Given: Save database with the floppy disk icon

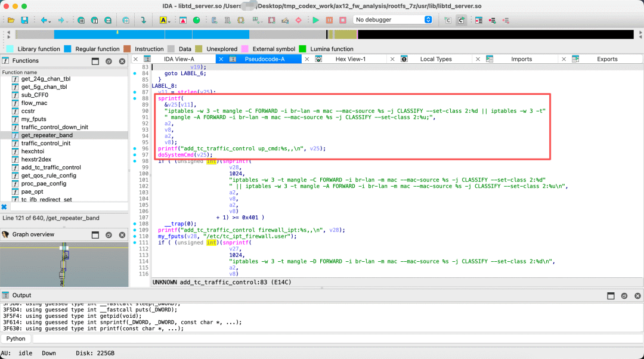Looking at the screenshot, I should (x=24, y=20).
